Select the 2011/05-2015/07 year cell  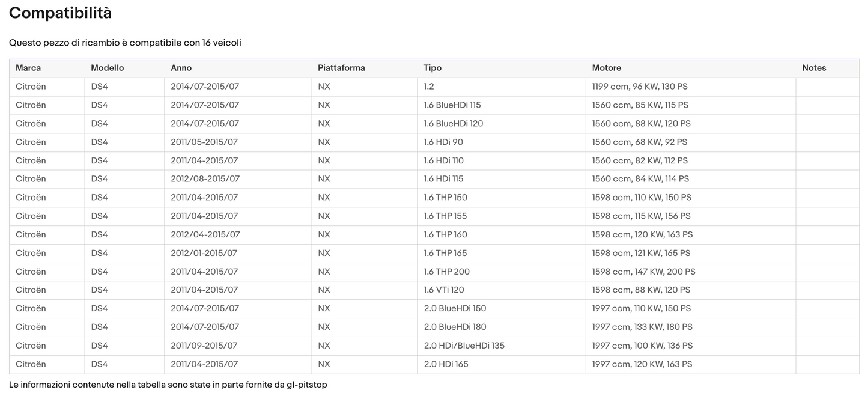coord(204,142)
